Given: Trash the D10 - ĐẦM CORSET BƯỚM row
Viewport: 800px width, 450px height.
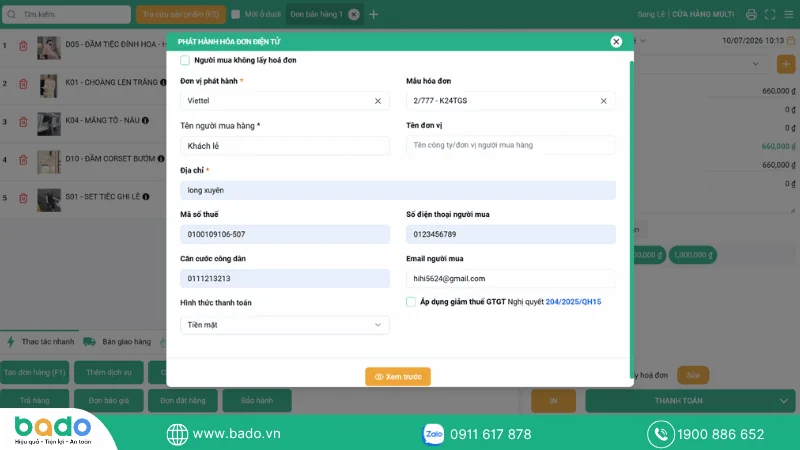Looking at the screenshot, I should tap(23, 160).
